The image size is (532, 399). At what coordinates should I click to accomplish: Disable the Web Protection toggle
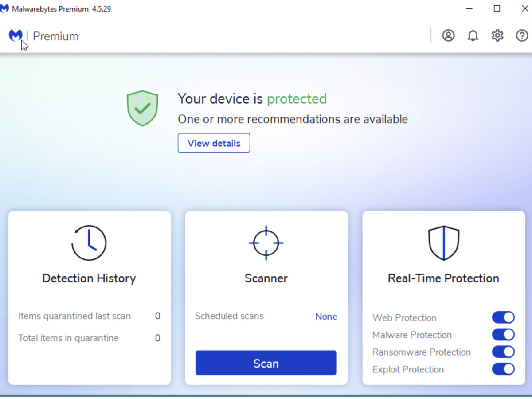tap(503, 317)
